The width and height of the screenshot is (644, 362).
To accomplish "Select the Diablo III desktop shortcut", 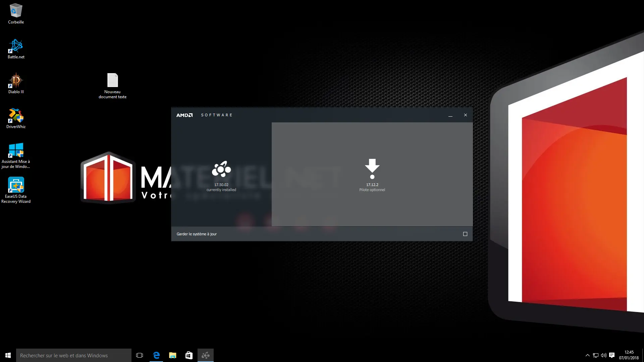I will pyautogui.click(x=16, y=83).
